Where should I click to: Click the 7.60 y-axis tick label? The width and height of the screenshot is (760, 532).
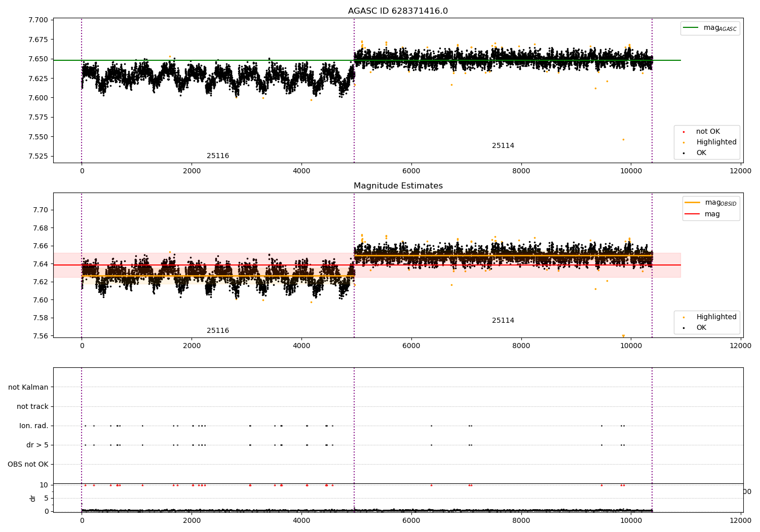[40, 300]
